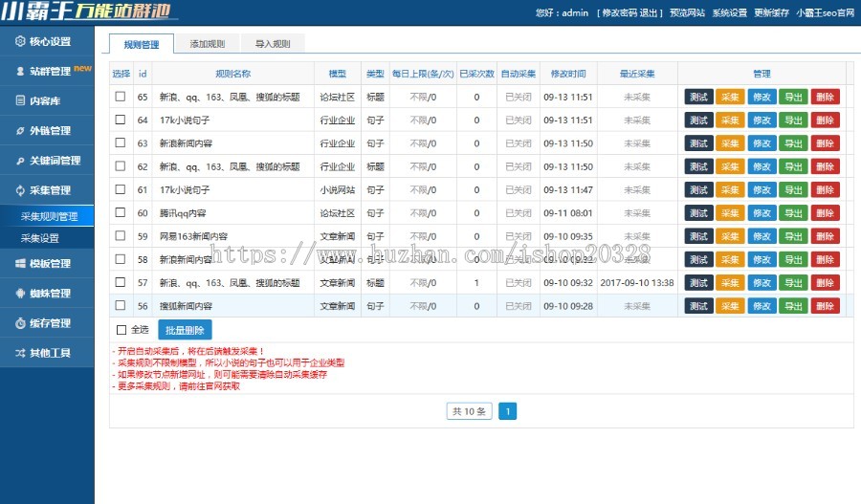Click the 规则名称 column header

232,74
